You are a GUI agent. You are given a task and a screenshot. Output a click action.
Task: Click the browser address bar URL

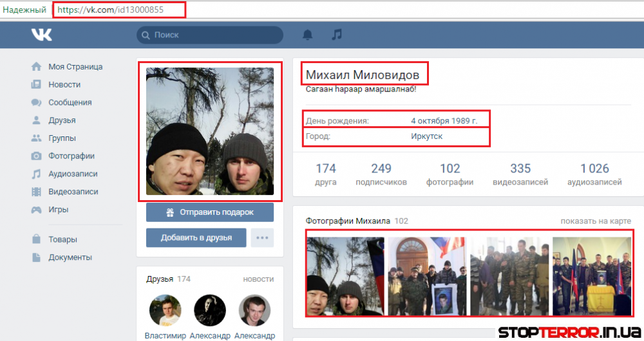coord(119,10)
